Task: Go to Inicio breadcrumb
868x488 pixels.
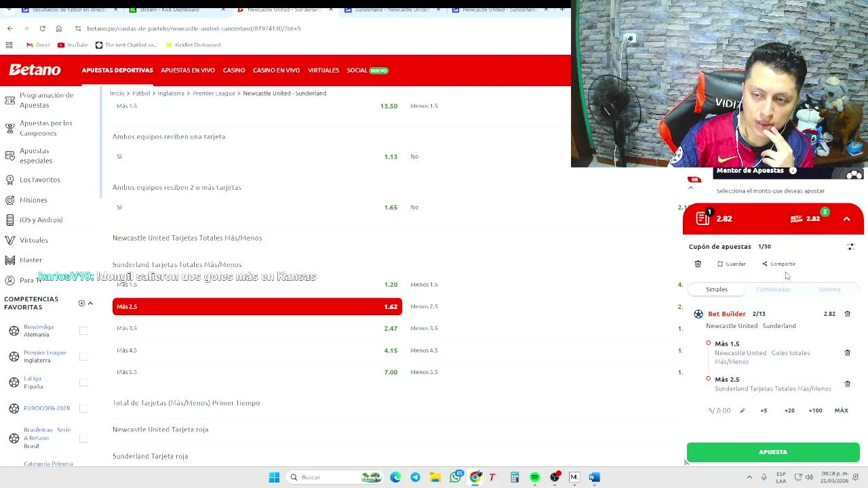Action: (x=117, y=93)
